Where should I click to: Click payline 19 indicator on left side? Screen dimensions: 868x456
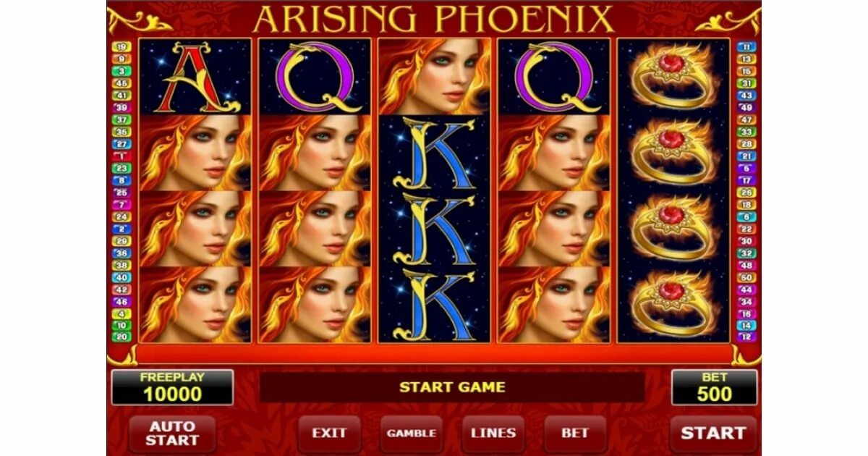coord(122,47)
